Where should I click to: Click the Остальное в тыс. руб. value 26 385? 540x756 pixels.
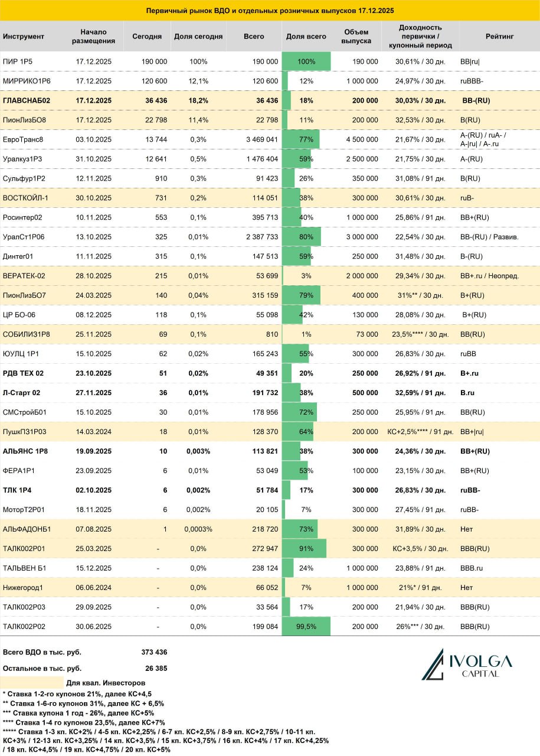coord(155,669)
